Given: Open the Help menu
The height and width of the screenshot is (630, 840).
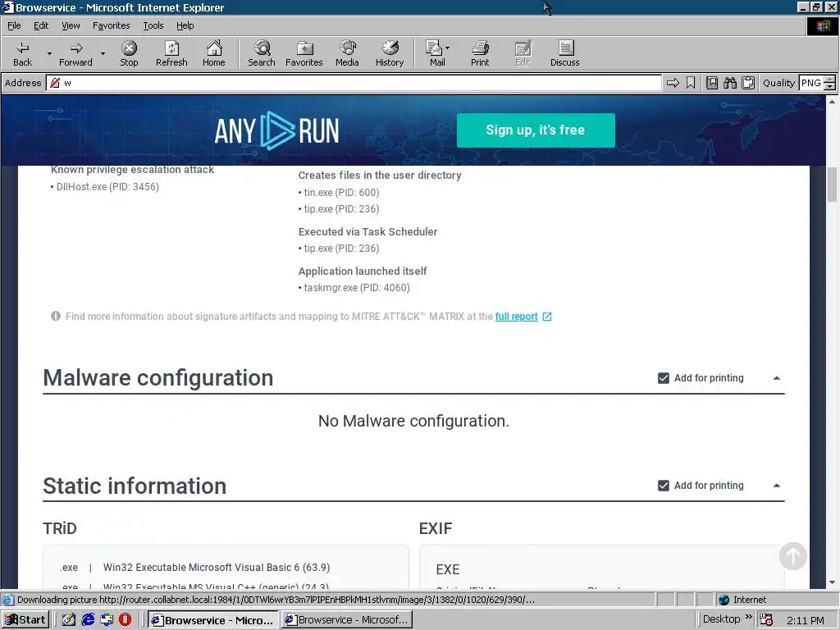Looking at the screenshot, I should [185, 25].
